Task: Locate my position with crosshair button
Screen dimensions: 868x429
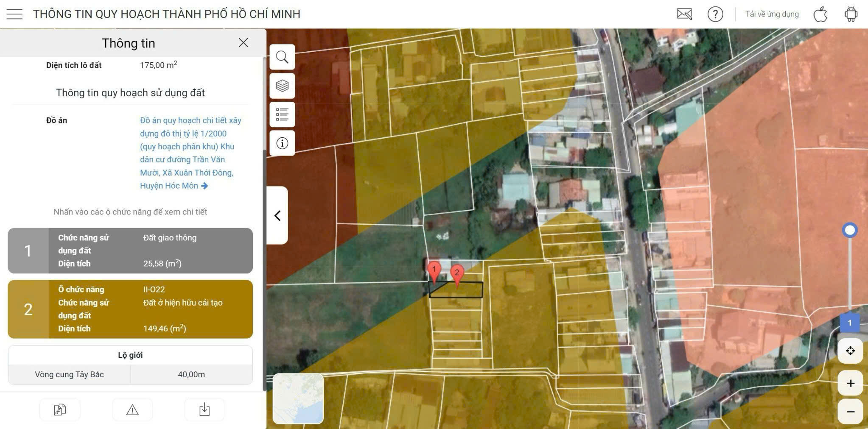Action: [x=850, y=351]
